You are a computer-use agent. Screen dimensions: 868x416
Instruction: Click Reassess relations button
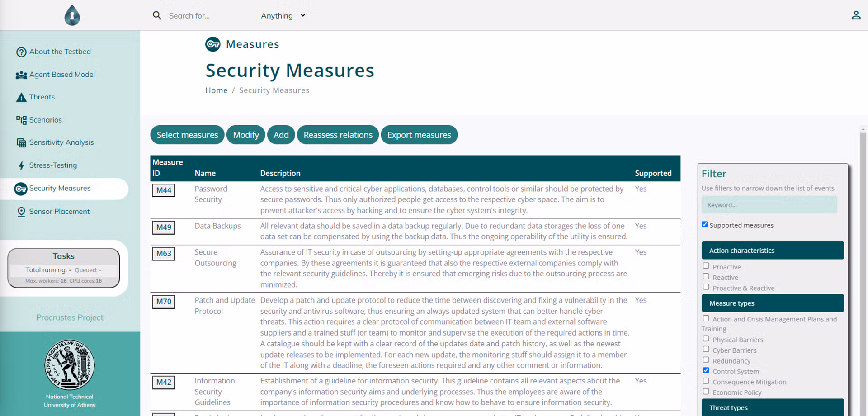338,135
